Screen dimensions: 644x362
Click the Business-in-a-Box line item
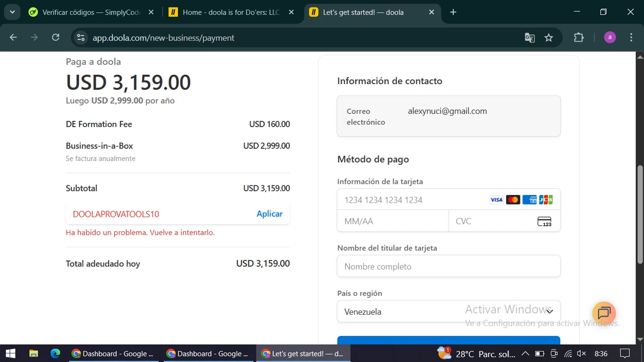(x=99, y=146)
